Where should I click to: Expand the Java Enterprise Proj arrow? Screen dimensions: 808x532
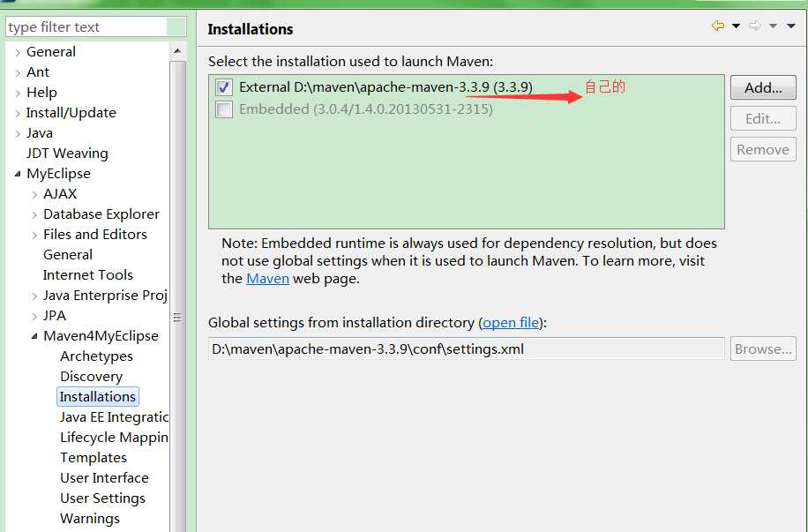34,296
